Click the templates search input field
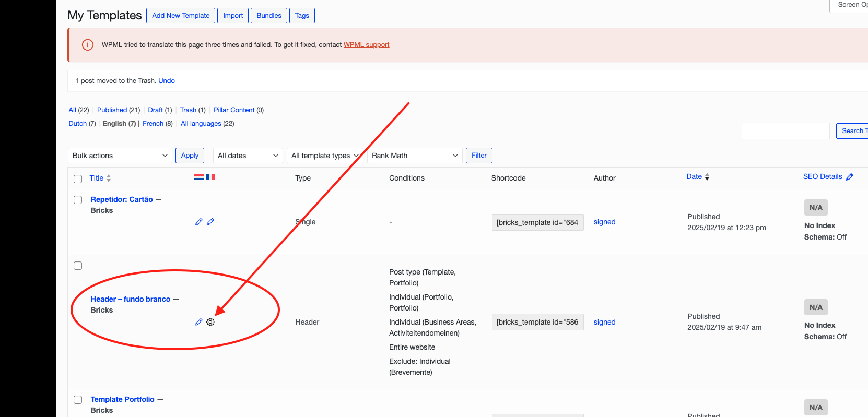Viewport: 868px width, 417px height. (x=785, y=131)
